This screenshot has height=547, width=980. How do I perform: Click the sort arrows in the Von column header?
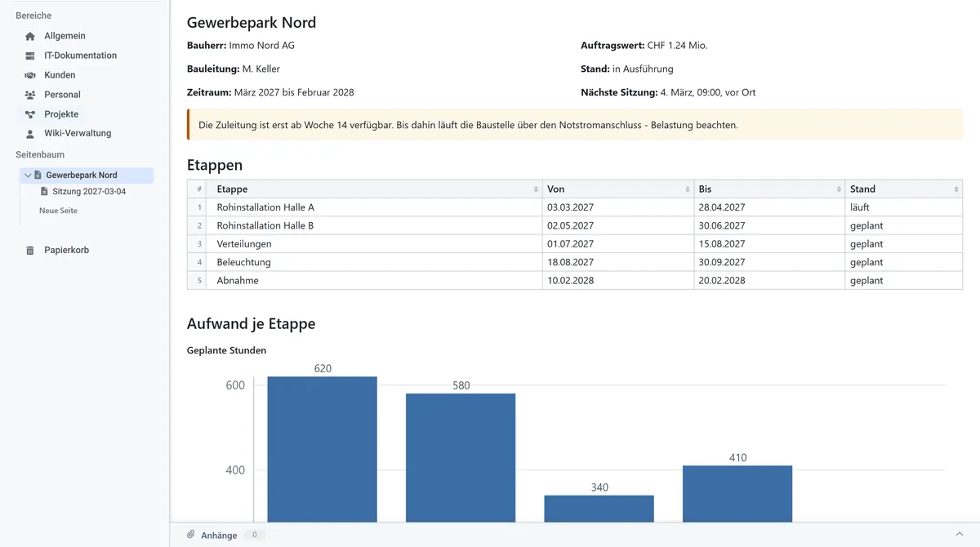pyautogui.click(x=688, y=189)
